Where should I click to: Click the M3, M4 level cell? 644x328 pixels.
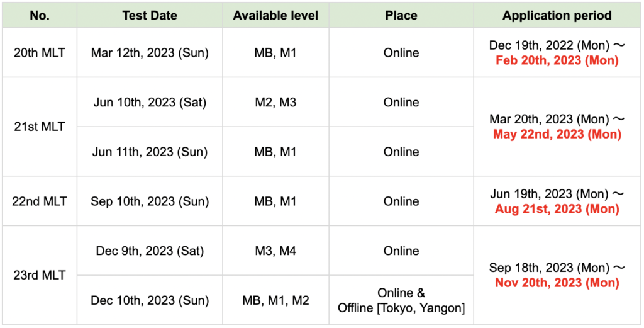(x=275, y=251)
